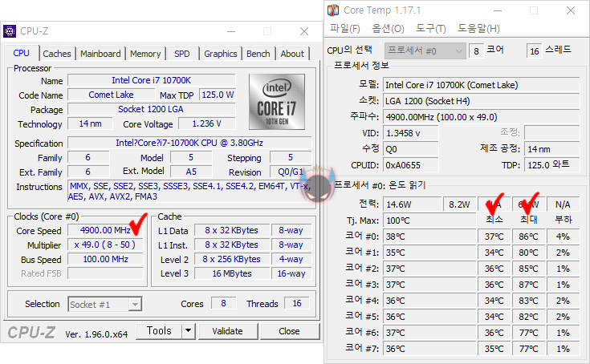The width and height of the screenshot is (590, 364).
Task: Switch to the Mainboard tab
Action: tap(100, 54)
